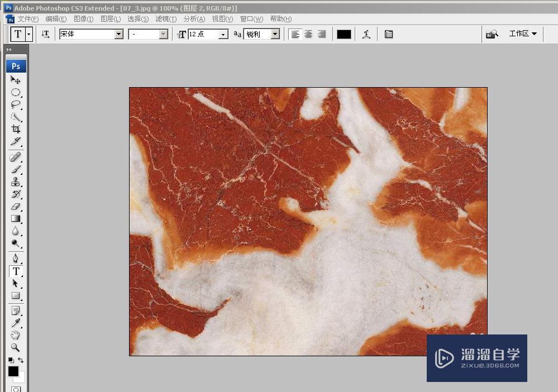Open the 窗口(W) menu

click(x=251, y=19)
